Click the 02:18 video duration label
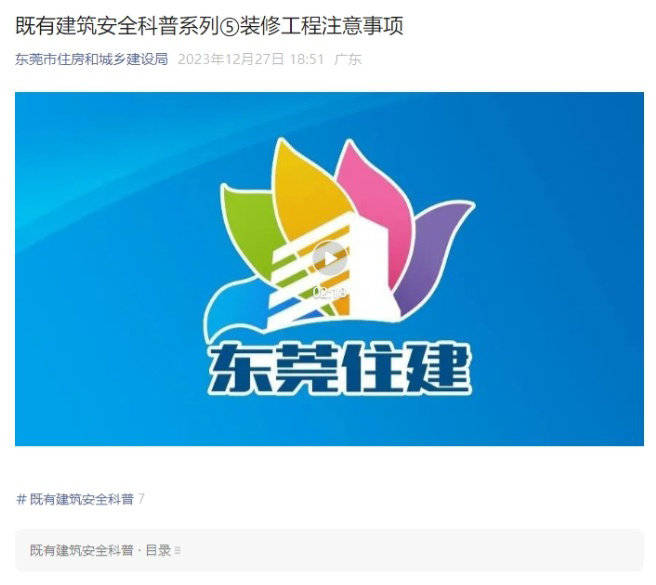Viewport: 656px width, 585px height. tap(330, 292)
